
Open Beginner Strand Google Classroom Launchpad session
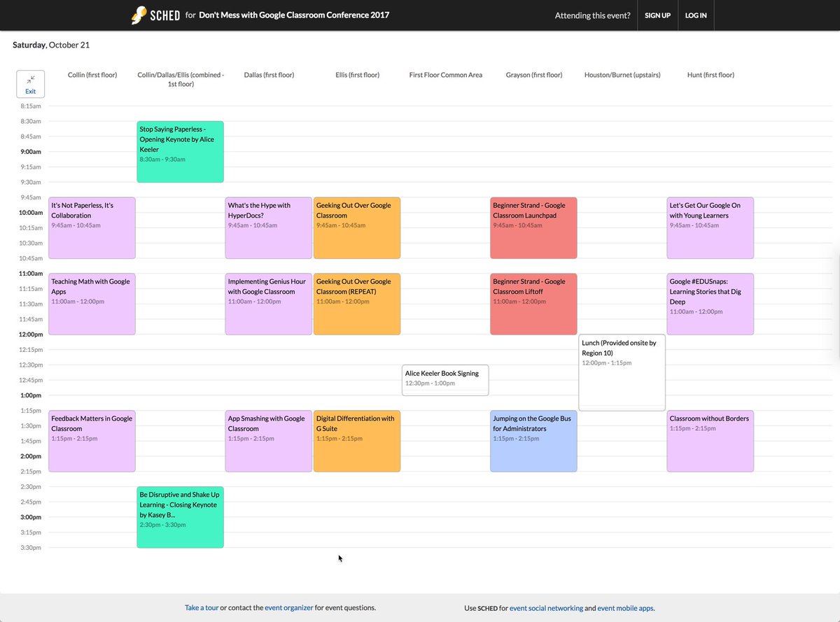(533, 228)
